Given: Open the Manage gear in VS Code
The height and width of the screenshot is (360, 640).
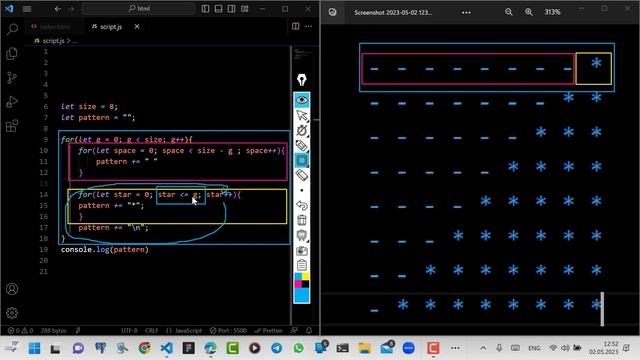Looking at the screenshot, I should [x=12, y=313].
